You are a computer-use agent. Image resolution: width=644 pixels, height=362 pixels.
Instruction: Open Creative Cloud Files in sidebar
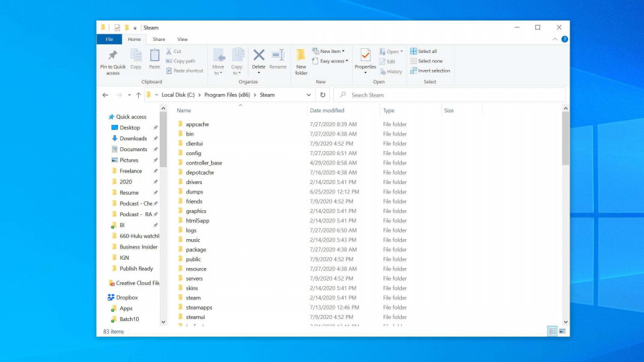[138, 283]
